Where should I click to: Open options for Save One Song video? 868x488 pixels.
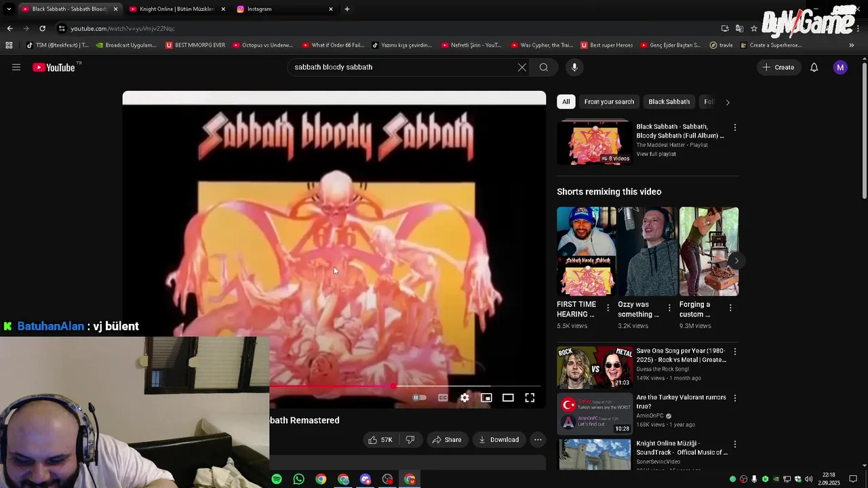tap(734, 352)
